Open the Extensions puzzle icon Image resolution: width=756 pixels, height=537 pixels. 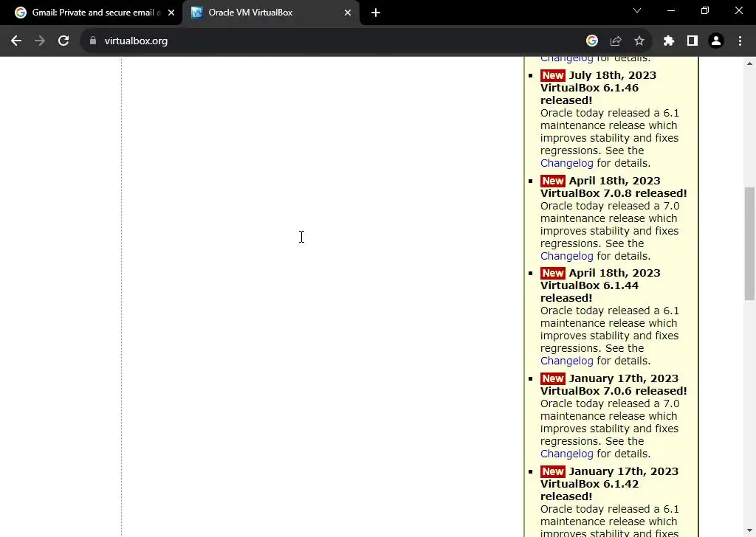click(669, 41)
